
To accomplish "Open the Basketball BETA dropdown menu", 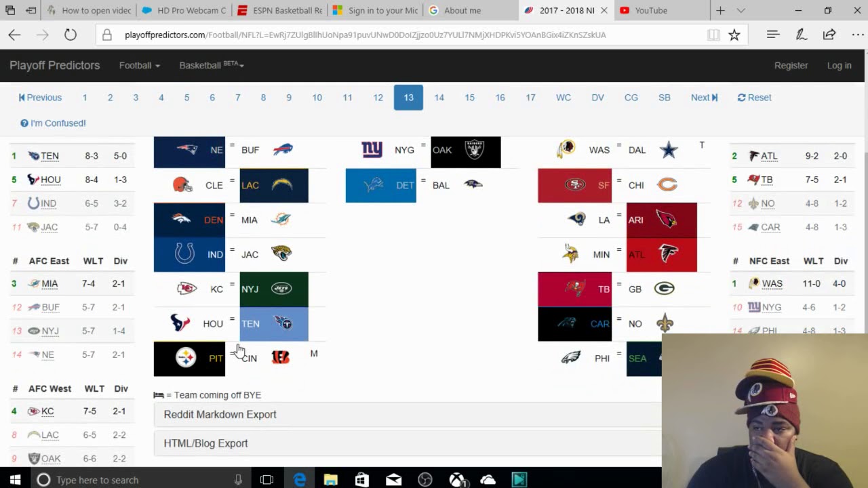I will click(x=212, y=65).
